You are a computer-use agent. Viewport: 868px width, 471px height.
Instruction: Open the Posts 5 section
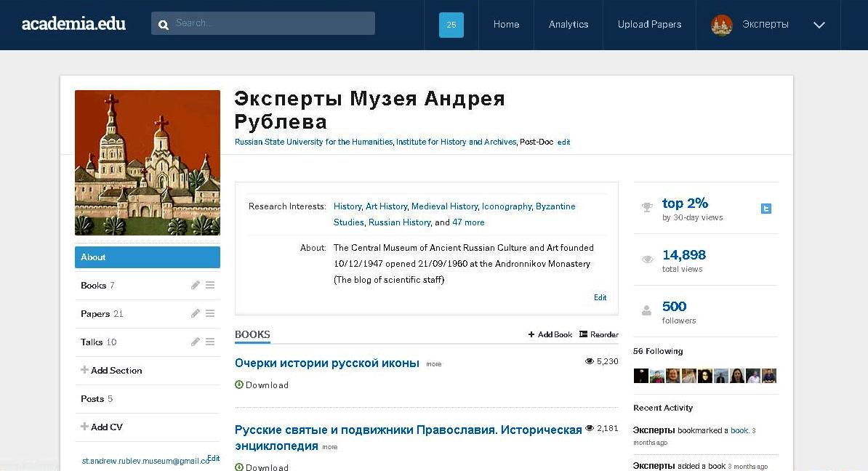point(96,399)
